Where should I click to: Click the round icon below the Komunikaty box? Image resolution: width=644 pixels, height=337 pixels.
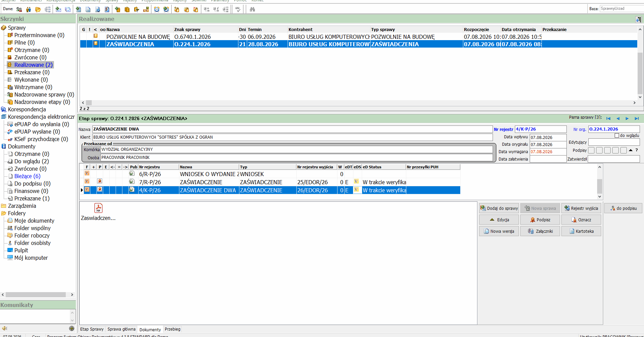[x=71, y=328]
